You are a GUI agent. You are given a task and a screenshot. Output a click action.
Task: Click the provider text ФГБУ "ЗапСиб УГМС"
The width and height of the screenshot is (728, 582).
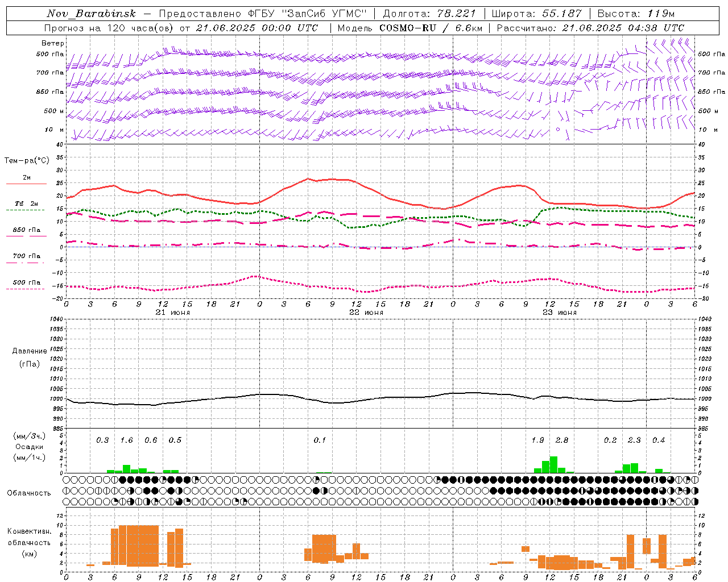308,14
